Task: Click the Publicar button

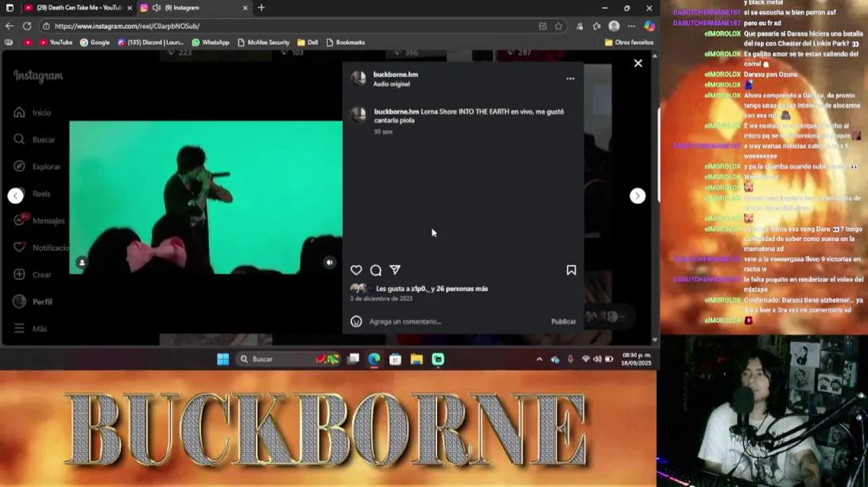Action: [563, 321]
